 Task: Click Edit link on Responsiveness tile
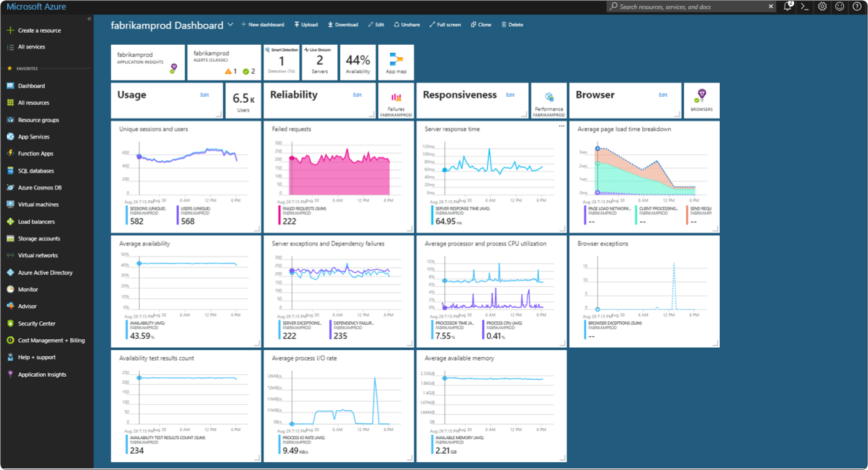click(x=510, y=95)
